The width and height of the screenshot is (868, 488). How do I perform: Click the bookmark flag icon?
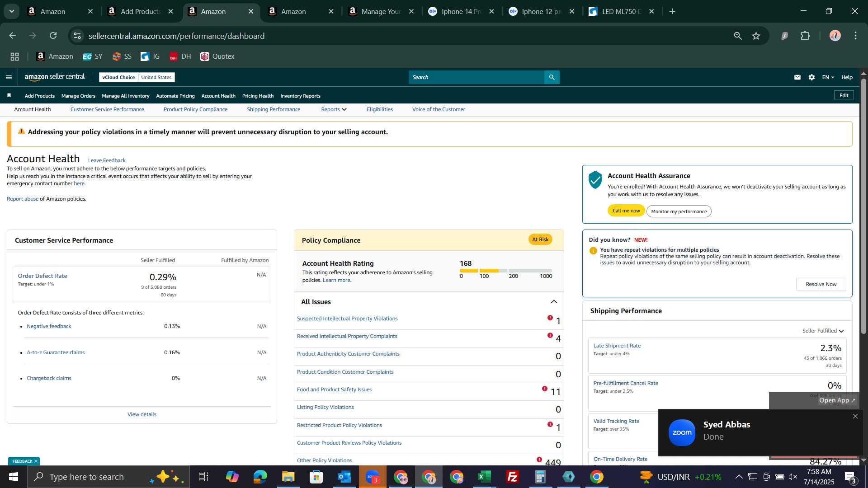tap(9, 95)
